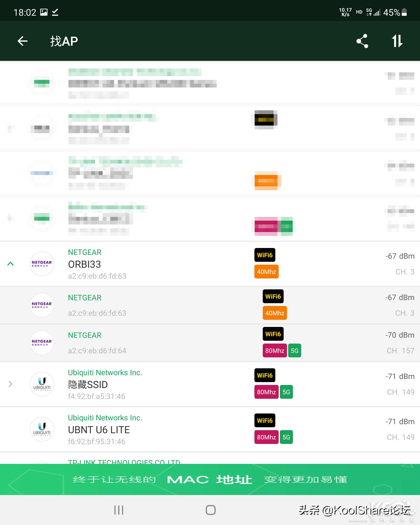Select the 隐藏SSID entry
Viewport: 420px width, 525px height.
click(88, 384)
